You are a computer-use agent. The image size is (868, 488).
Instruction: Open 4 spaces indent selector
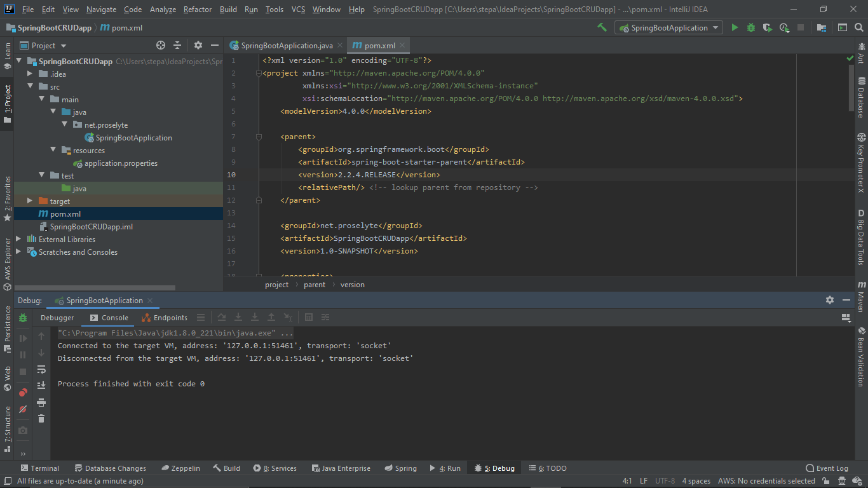coord(696,481)
